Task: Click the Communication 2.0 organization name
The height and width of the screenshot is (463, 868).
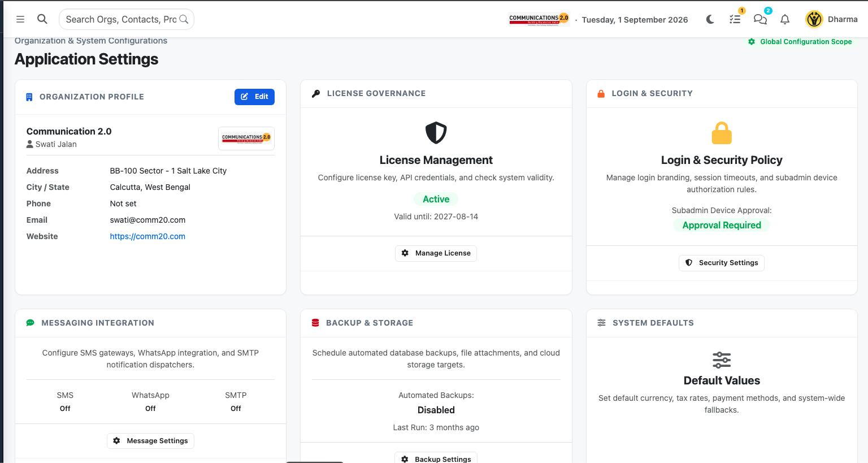Action: point(69,131)
